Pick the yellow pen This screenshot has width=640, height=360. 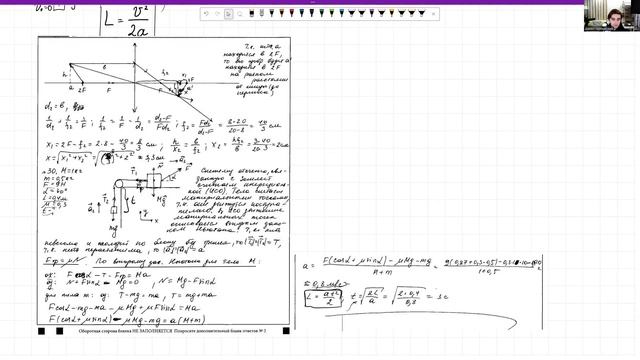392,13
